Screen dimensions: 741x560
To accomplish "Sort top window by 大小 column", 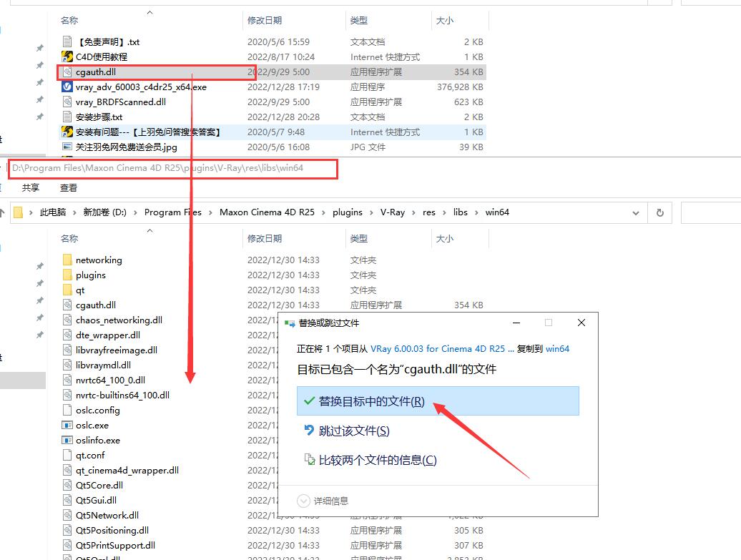I will click(x=445, y=20).
